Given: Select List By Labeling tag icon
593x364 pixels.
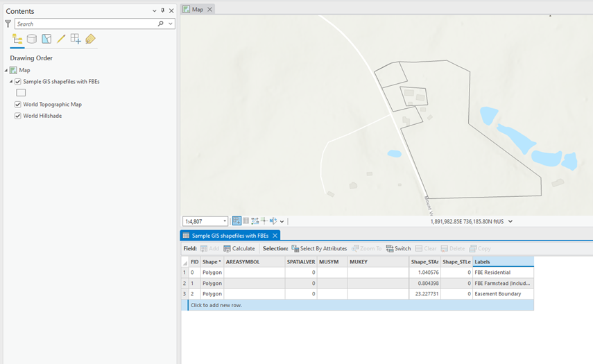Looking at the screenshot, I should [90, 40].
